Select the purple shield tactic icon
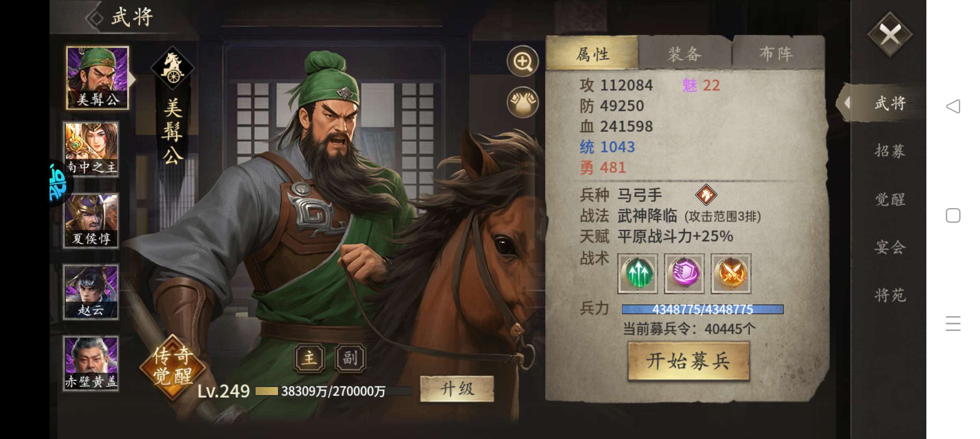This screenshot has width=980, height=439. point(684,274)
